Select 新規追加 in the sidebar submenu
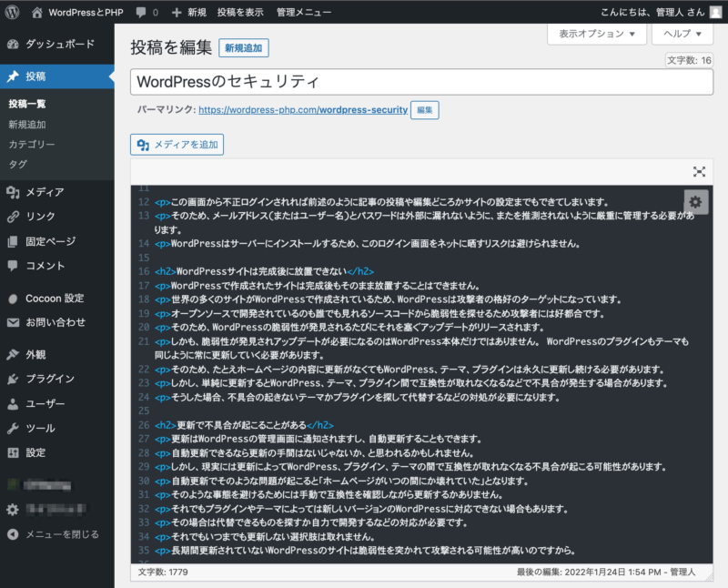728x588 pixels. tap(27, 125)
